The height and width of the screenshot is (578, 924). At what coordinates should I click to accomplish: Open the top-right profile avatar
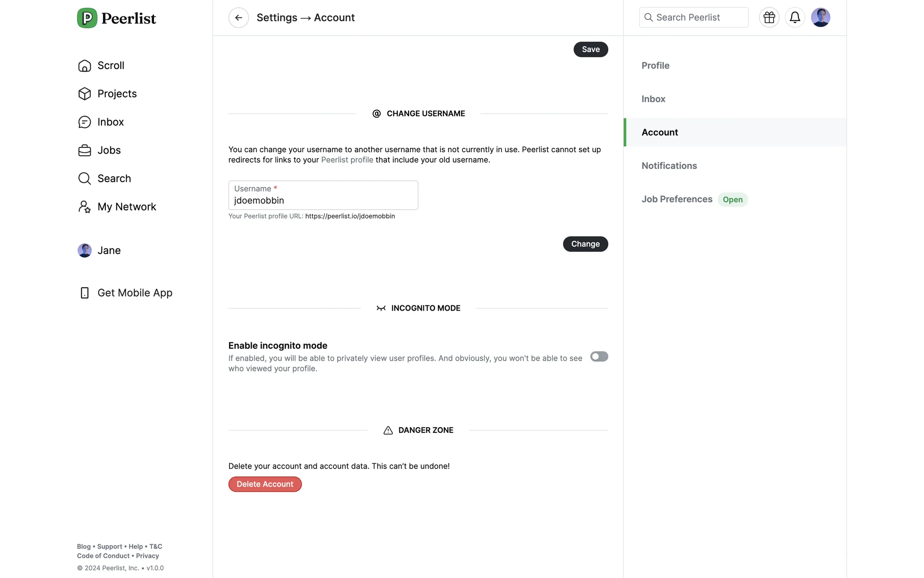coord(820,18)
